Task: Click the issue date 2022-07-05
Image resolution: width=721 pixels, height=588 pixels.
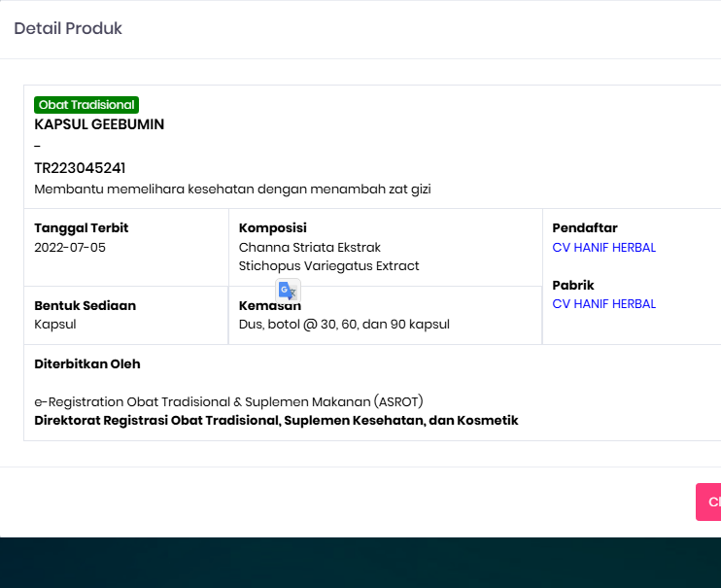Action: pyautogui.click(x=70, y=247)
